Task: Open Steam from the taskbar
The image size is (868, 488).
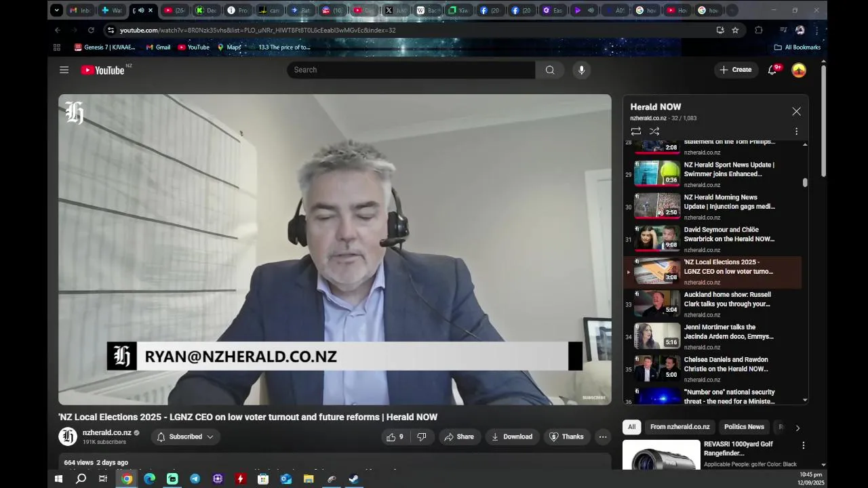Action: click(354, 479)
